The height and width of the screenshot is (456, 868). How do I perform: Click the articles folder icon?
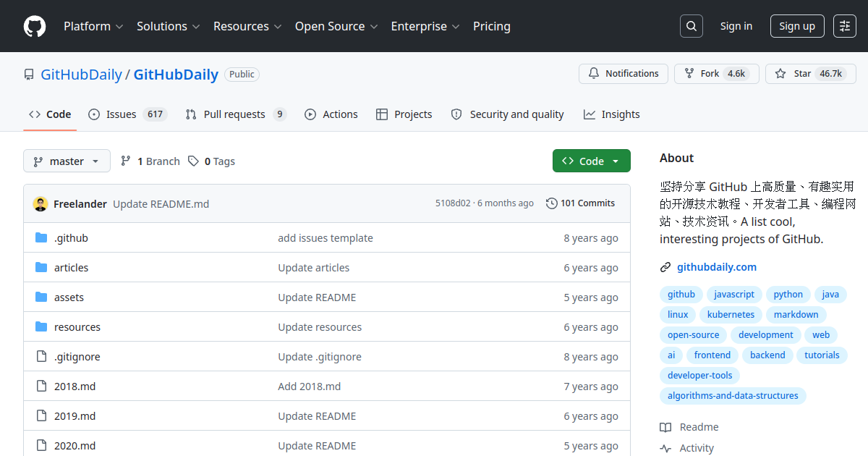click(x=41, y=268)
